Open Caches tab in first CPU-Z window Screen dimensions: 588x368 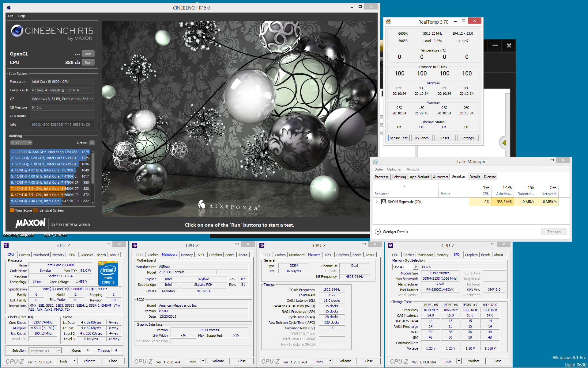coord(24,255)
